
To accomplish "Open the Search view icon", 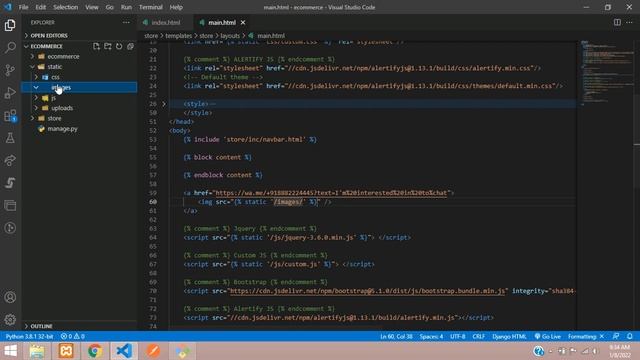I will (x=10, y=47).
